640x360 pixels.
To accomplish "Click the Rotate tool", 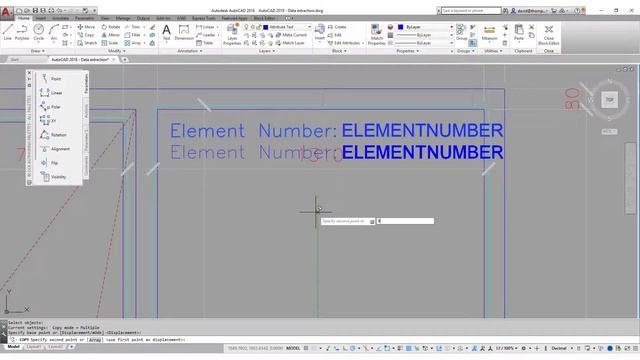I will [x=111, y=27].
